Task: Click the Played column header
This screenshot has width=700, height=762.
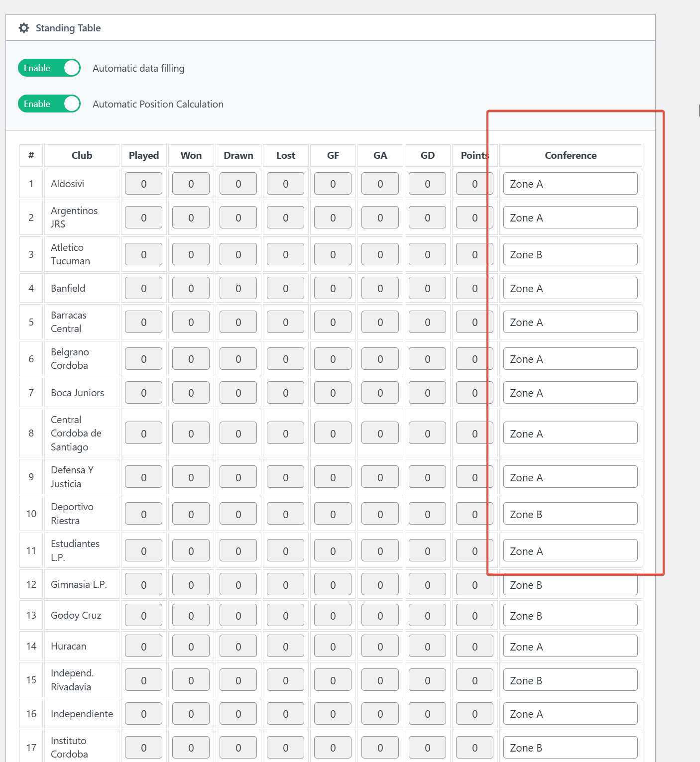Action: coord(144,155)
